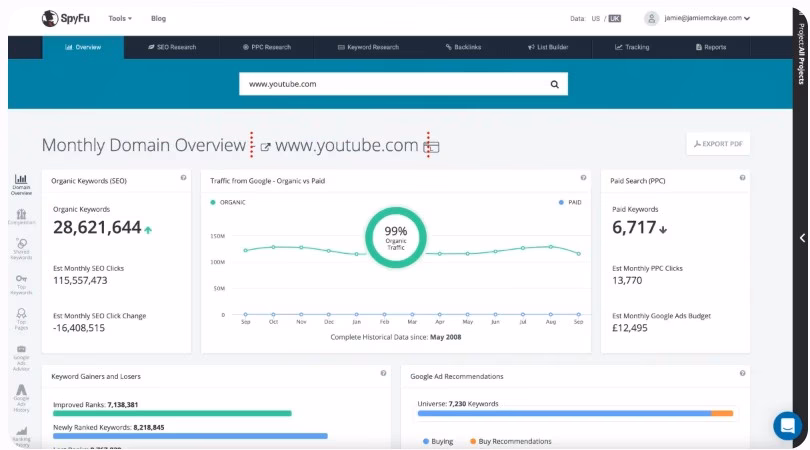Image resolution: width=810 pixels, height=450 pixels.
Task: Open the Tools dropdown menu
Action: pyautogui.click(x=120, y=18)
